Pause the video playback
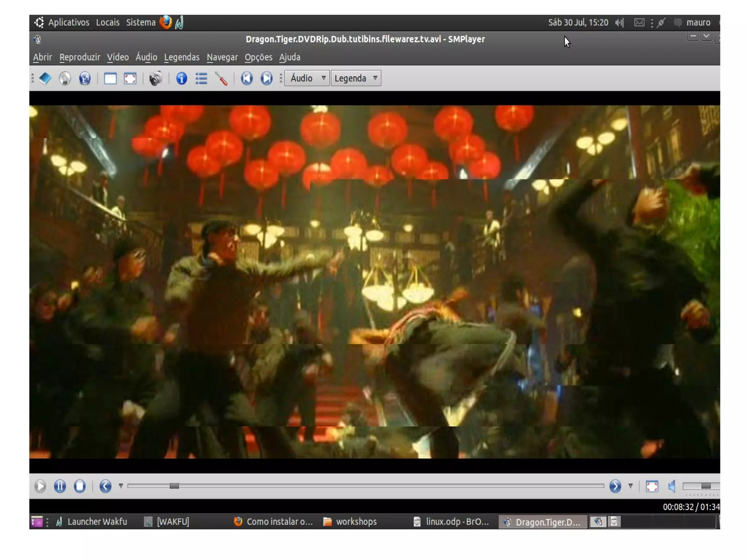This screenshot has width=747, height=560. (60, 486)
